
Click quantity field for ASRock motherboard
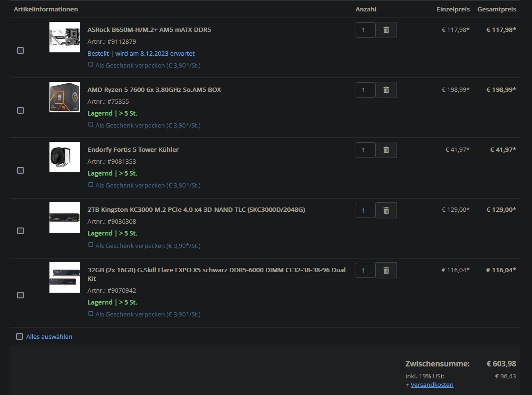click(x=366, y=30)
